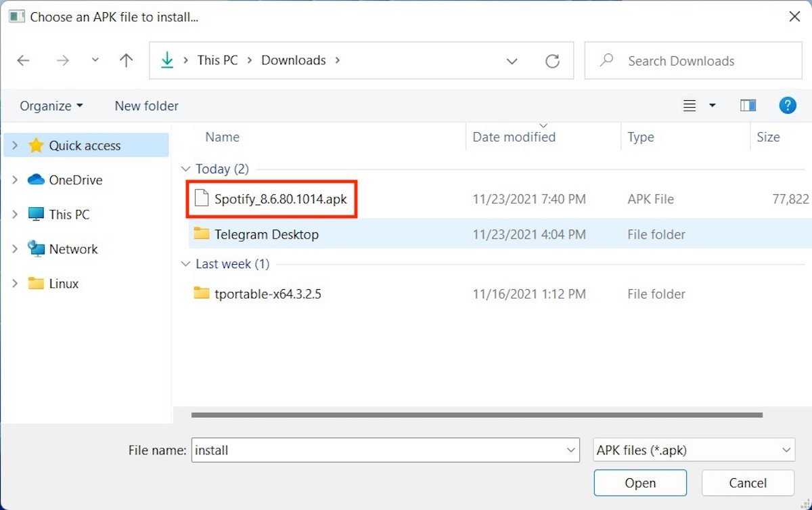Select the Spotify_8.6.80.1014.apk file
This screenshot has width=812, height=510.
click(280, 199)
